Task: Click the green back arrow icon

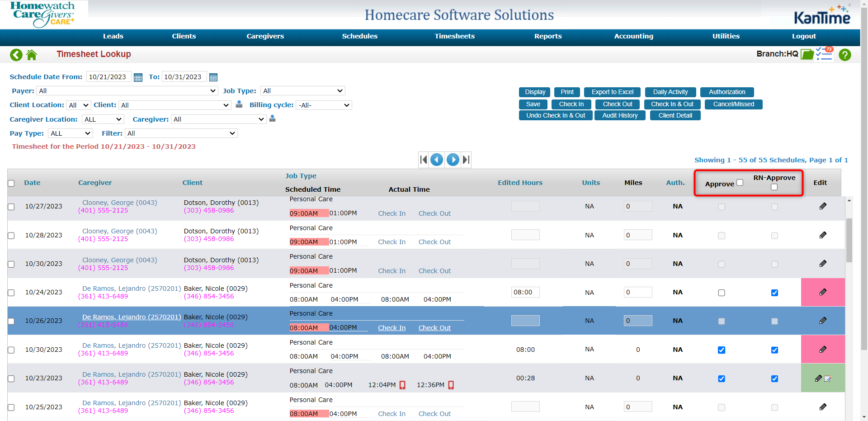Action: pyautogui.click(x=16, y=55)
